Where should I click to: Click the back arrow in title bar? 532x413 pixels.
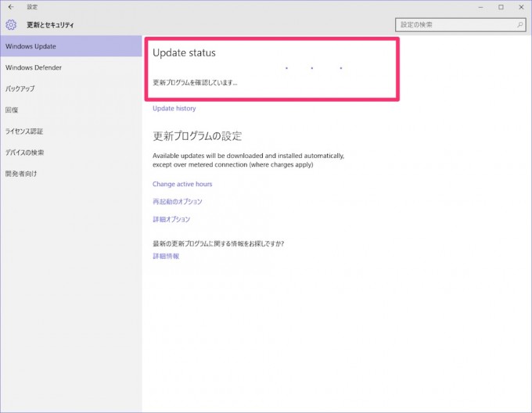click(x=11, y=7)
